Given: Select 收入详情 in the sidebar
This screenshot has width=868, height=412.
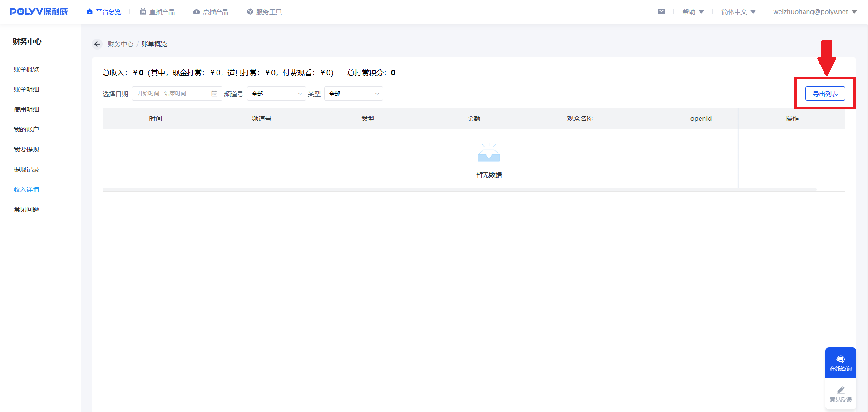Looking at the screenshot, I should tap(26, 189).
